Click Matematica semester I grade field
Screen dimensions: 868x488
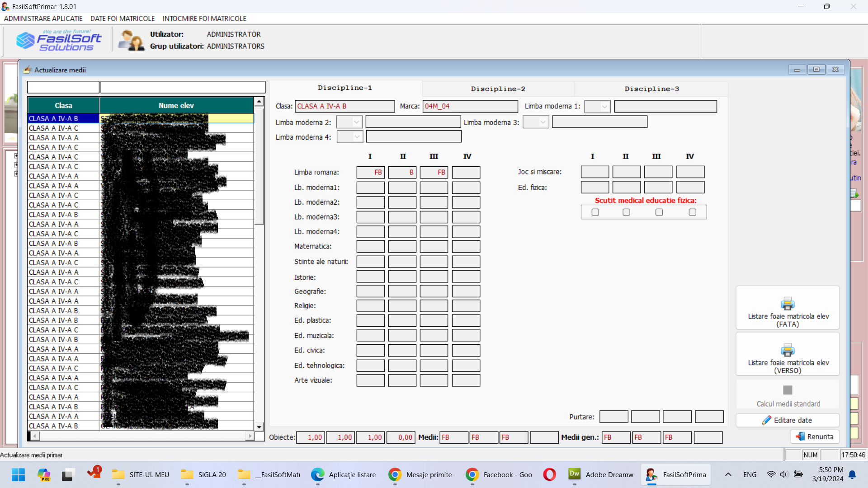tap(370, 247)
